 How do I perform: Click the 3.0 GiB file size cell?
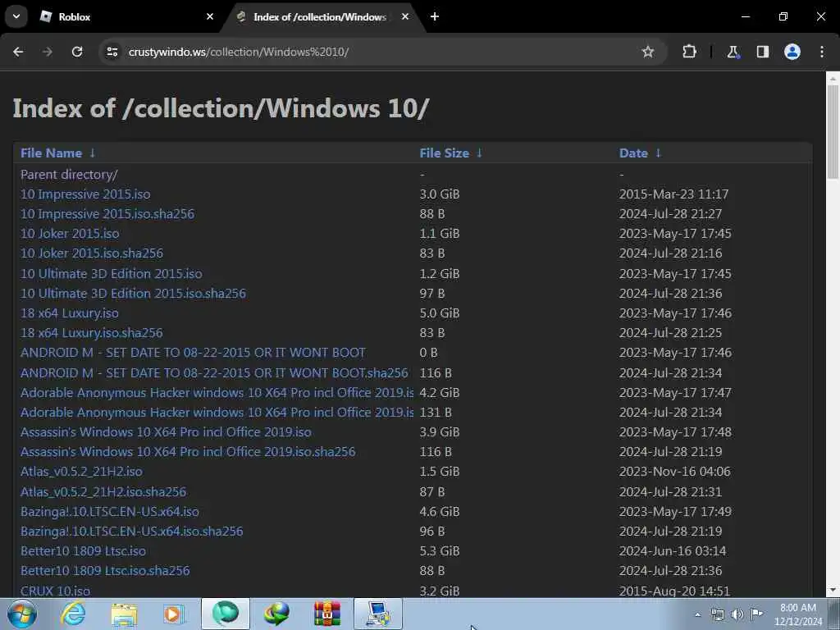pyautogui.click(x=440, y=194)
